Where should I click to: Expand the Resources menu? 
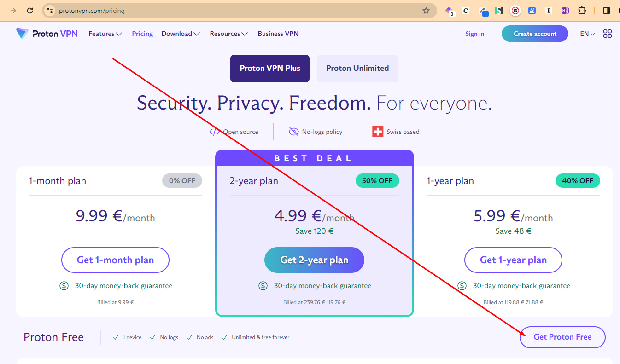click(x=229, y=34)
